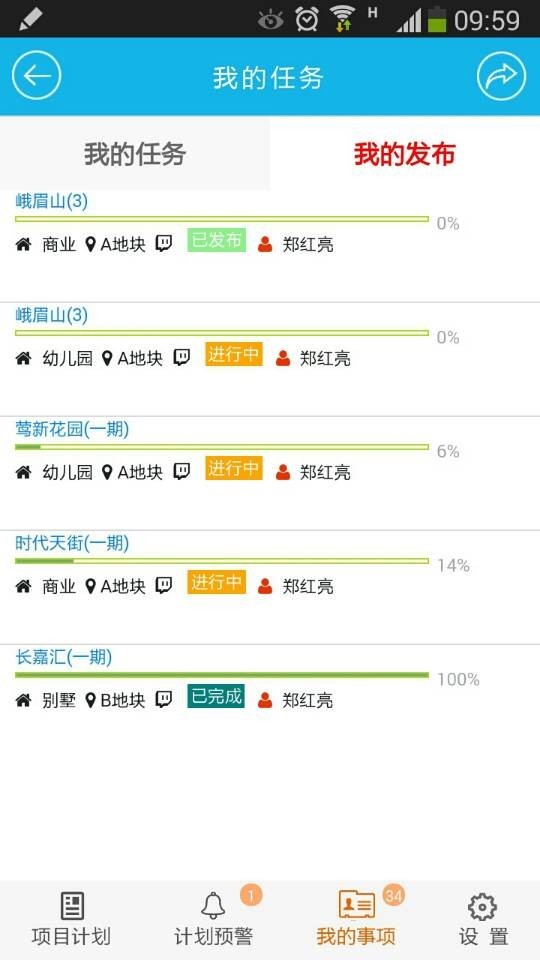
Task: Open comment icon on 已发布 峨眉山 row
Action: 163,244
